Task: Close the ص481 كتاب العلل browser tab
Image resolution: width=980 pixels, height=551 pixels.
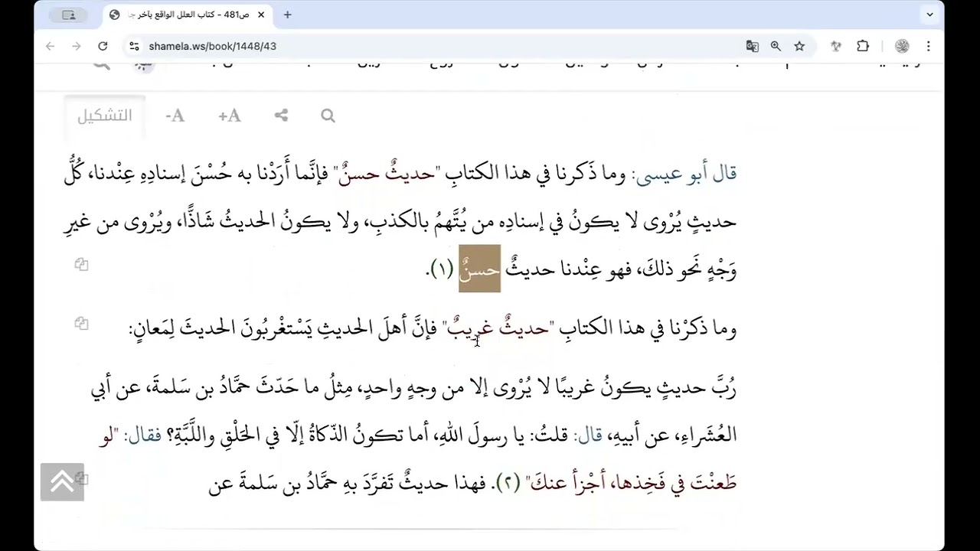Action: pos(260,15)
